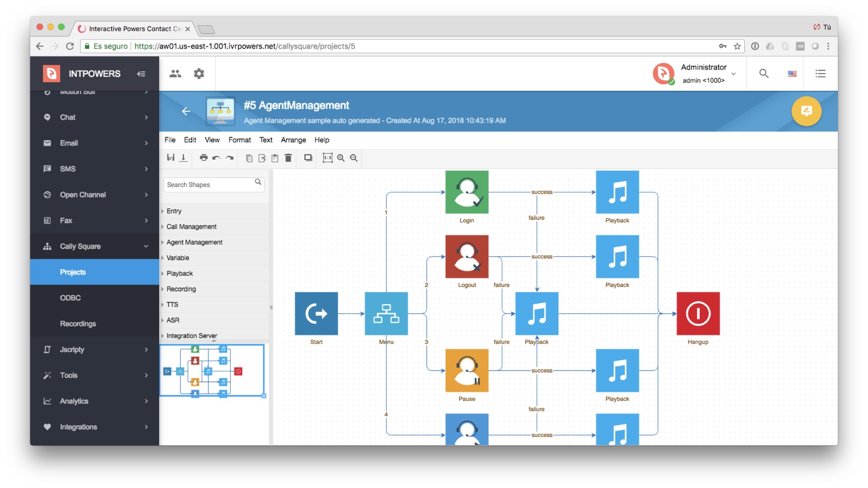This screenshot has height=488, width=868.
Task: Toggle the shadow toolbar button
Action: pos(308,158)
